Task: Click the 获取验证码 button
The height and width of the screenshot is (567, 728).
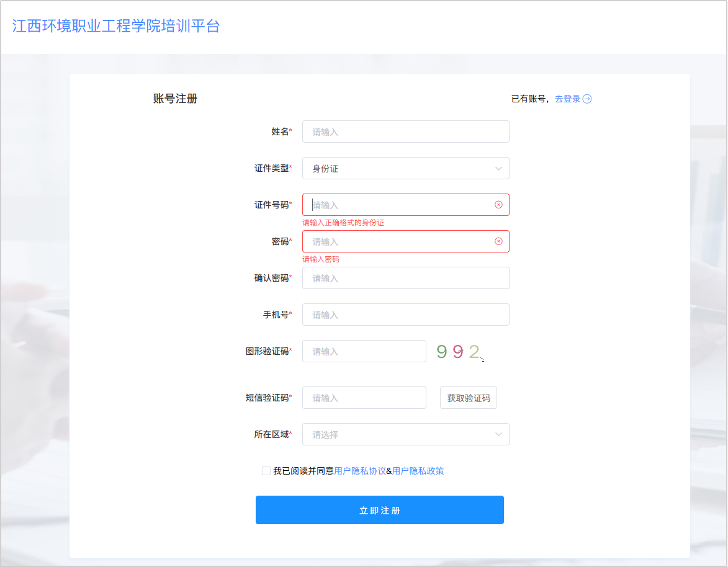Action: [468, 398]
